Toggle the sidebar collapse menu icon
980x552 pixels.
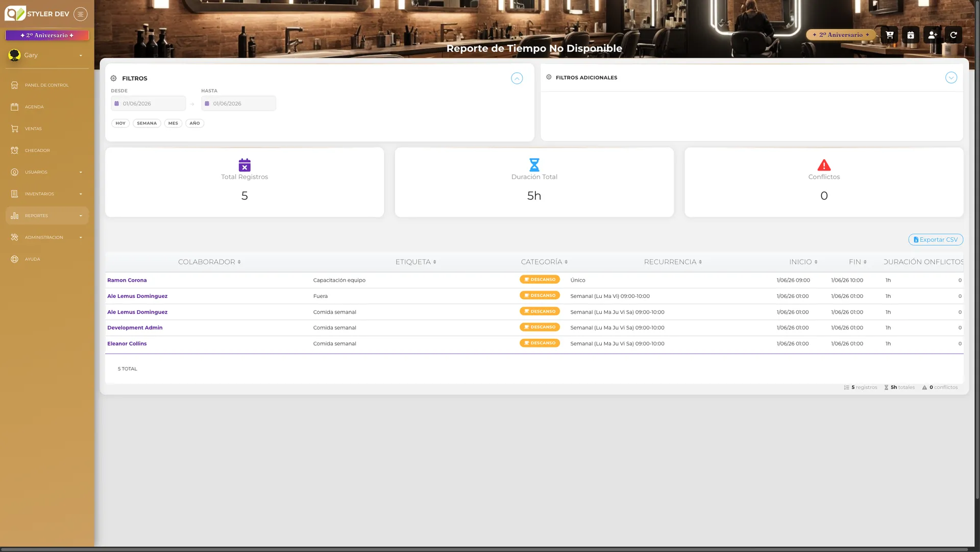[81, 14]
